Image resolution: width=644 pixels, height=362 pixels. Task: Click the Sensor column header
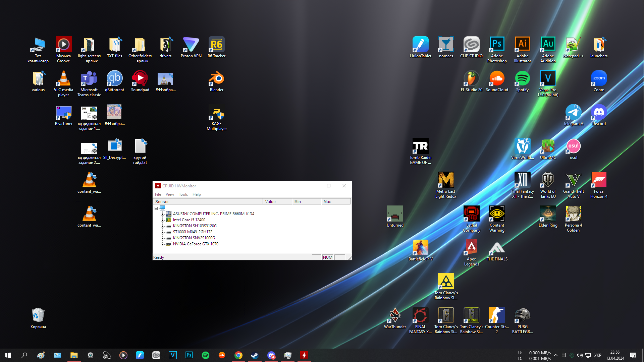208,201
